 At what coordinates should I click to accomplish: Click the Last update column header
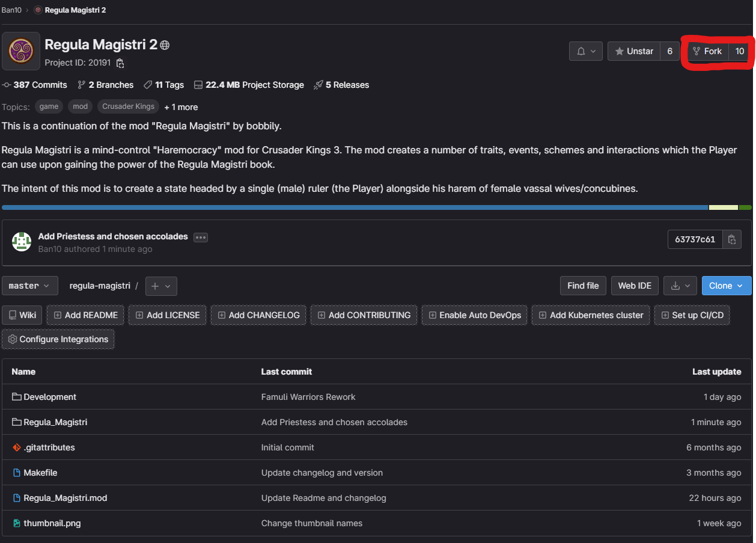click(716, 372)
